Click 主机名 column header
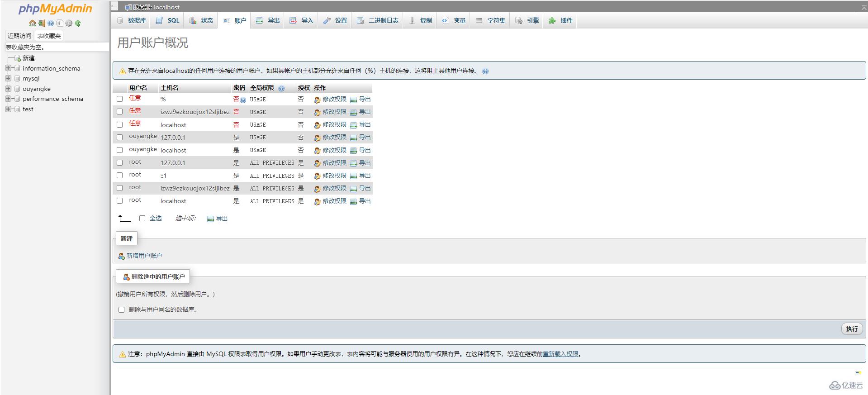868x395 pixels. coord(170,88)
